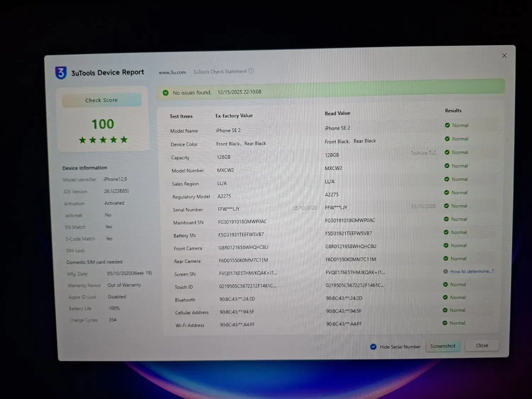Click the info icon beside How to determine

pyautogui.click(x=445, y=271)
